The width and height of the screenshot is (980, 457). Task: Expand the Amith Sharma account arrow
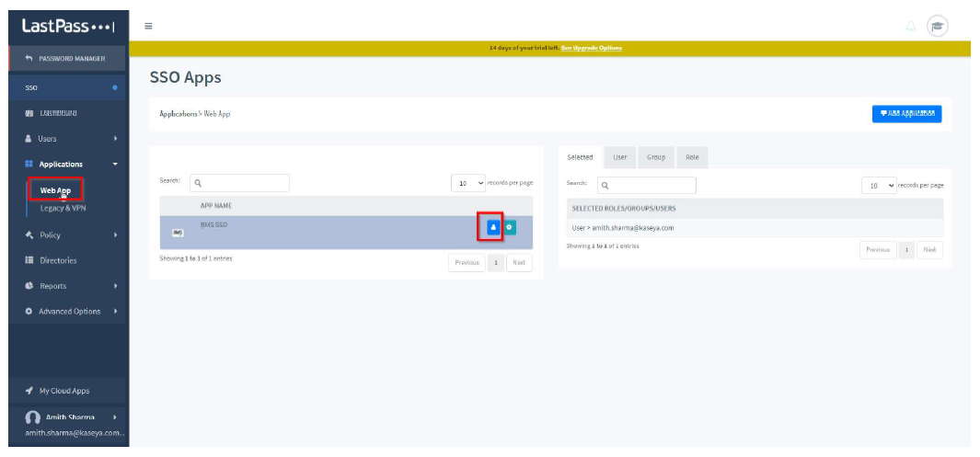pyautogui.click(x=115, y=417)
